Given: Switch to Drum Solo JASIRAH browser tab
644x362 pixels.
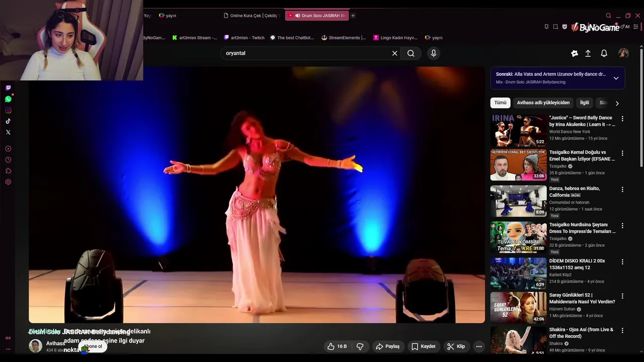Looking at the screenshot, I should [x=317, y=16].
